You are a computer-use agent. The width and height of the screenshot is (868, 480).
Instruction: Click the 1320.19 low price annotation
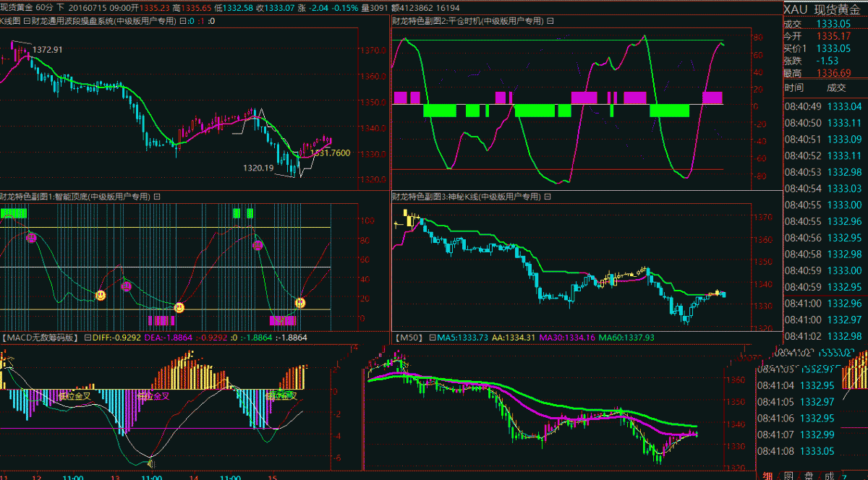coord(258,168)
